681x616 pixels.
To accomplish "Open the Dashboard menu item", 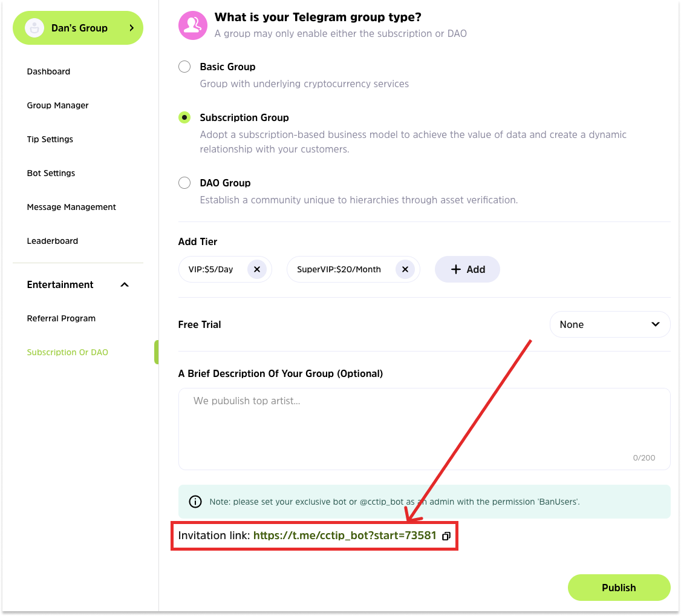I will tap(48, 71).
